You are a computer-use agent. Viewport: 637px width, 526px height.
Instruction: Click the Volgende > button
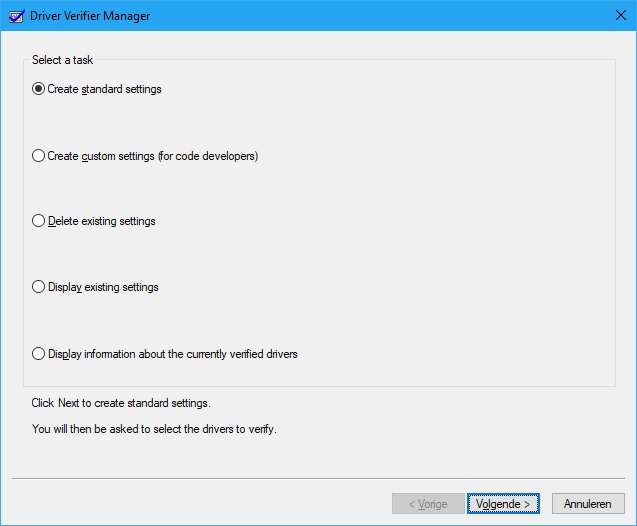point(503,504)
